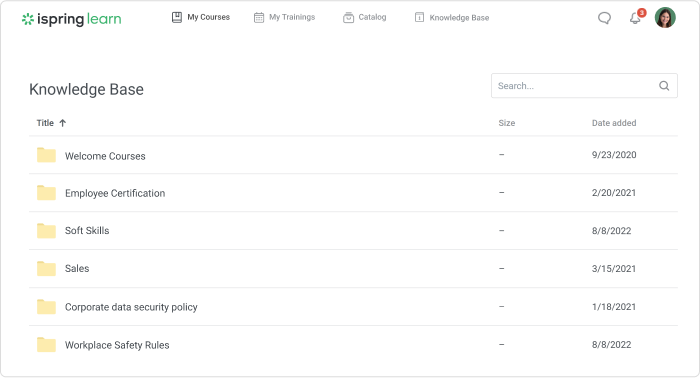Viewport: 700px width, 378px height.
Task: Click the My Trainings calendar icon
Action: point(259,17)
